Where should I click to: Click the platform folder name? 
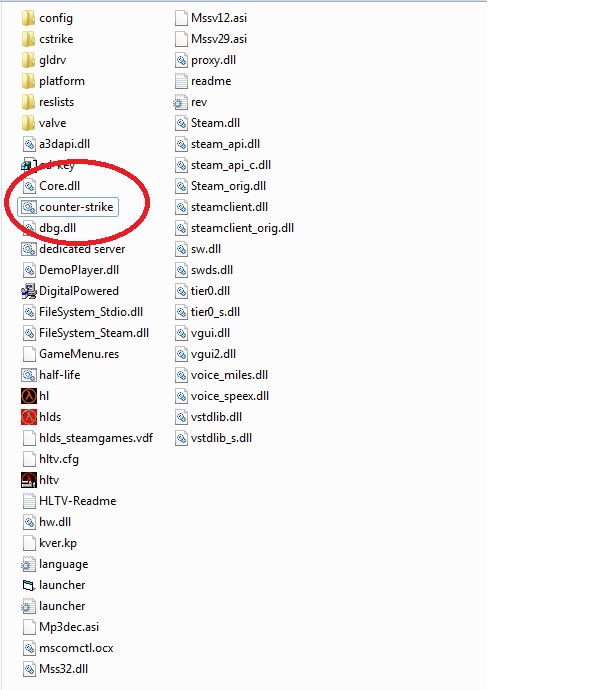point(62,81)
